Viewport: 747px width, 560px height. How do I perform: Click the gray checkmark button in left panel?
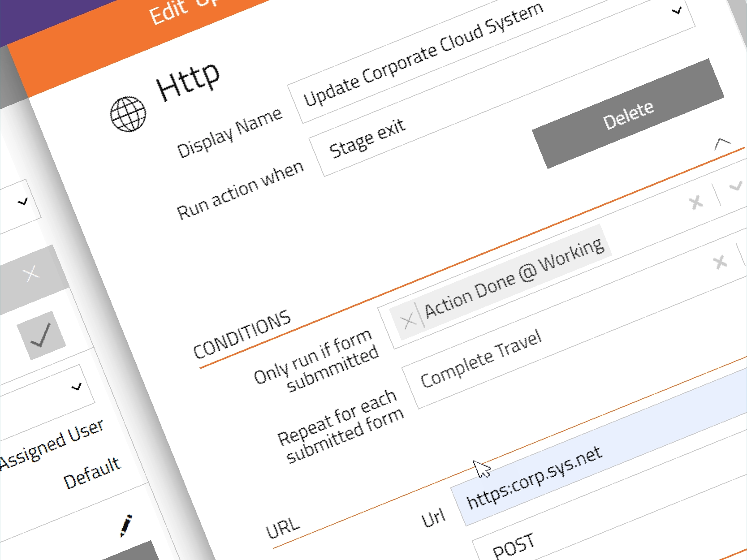pos(41,335)
